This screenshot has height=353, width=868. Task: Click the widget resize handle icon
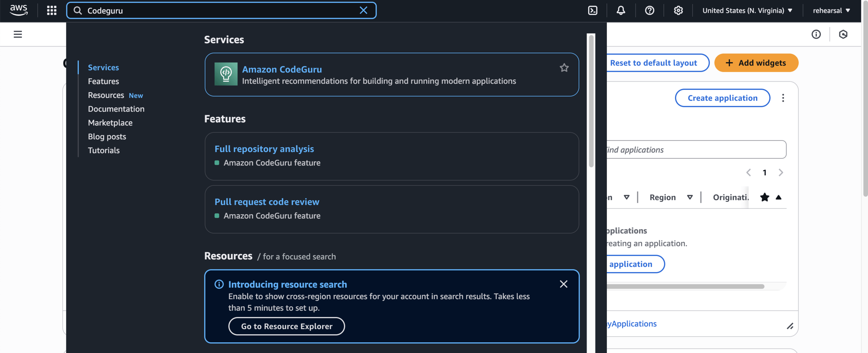[790, 326]
